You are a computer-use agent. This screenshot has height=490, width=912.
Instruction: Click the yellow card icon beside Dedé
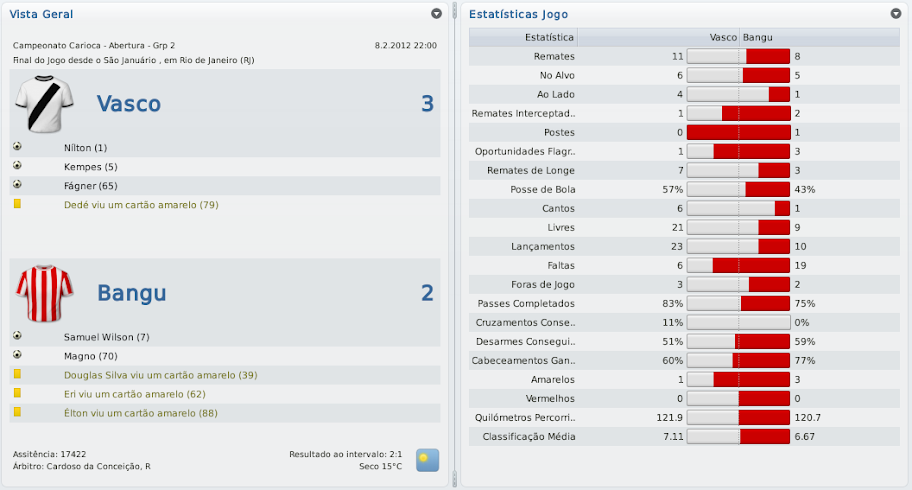click(x=17, y=204)
